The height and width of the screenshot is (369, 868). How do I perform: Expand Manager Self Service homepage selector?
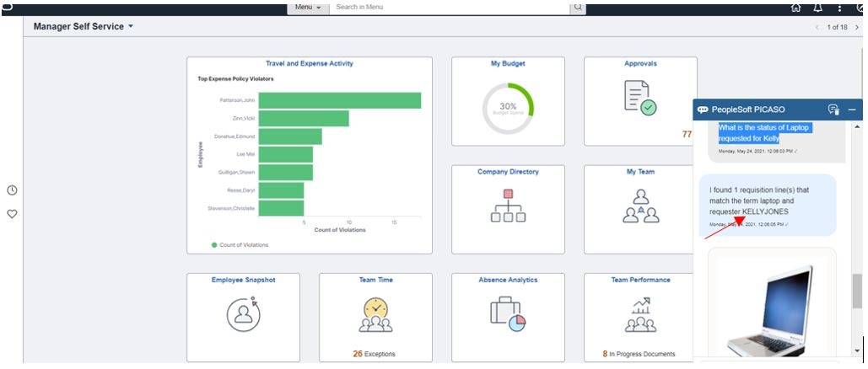click(x=84, y=26)
